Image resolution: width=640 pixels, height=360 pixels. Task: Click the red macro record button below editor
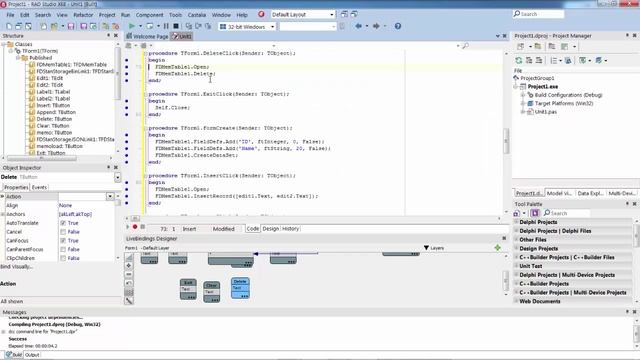135,227
